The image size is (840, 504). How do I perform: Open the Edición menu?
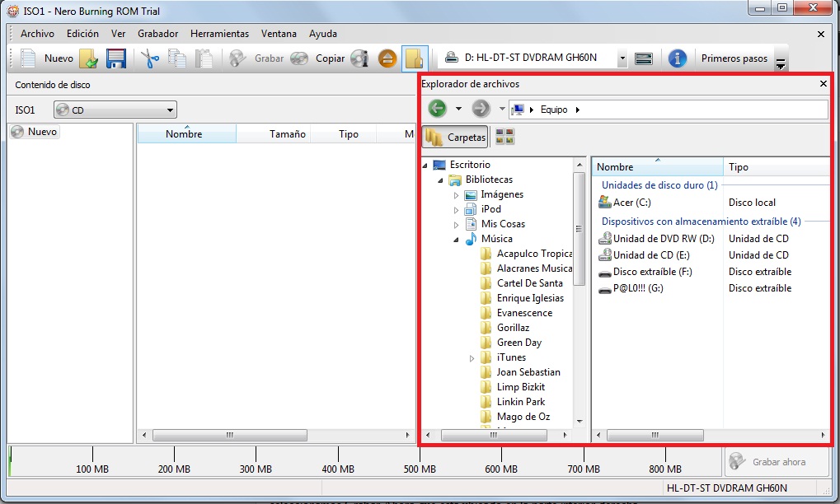[82, 34]
